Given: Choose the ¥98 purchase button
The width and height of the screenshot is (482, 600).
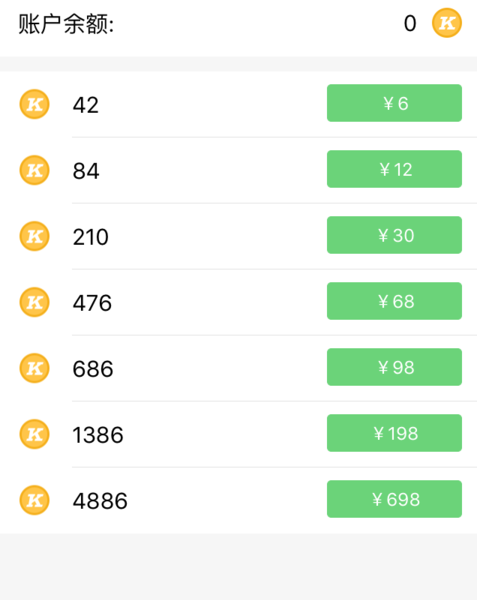Looking at the screenshot, I should 394,367.
